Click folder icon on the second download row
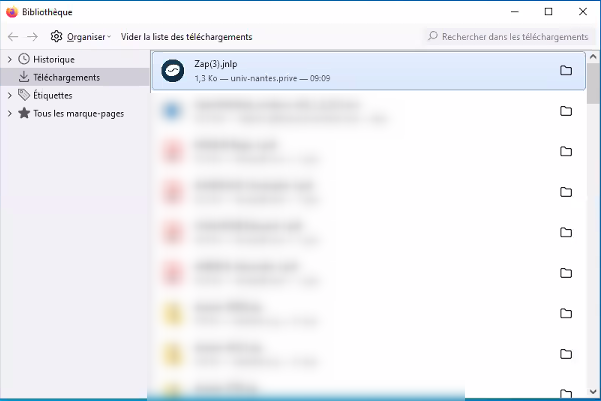This screenshot has height=401, width=601. [x=566, y=111]
